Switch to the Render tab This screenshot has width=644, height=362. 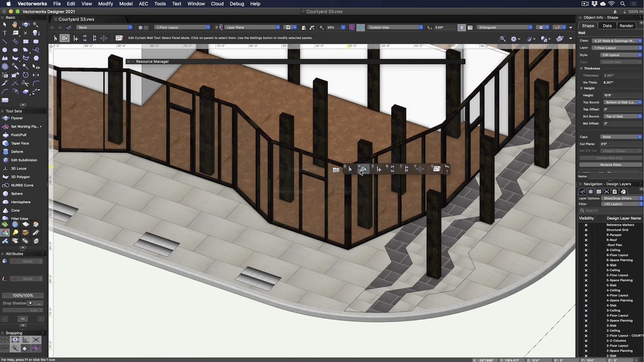[626, 26]
